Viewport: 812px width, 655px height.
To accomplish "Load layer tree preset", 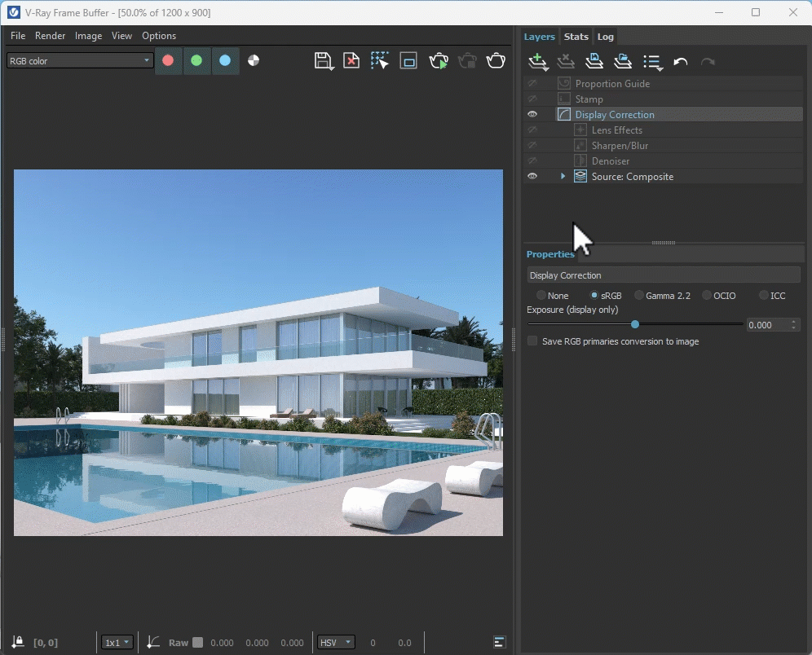I will tap(623, 62).
